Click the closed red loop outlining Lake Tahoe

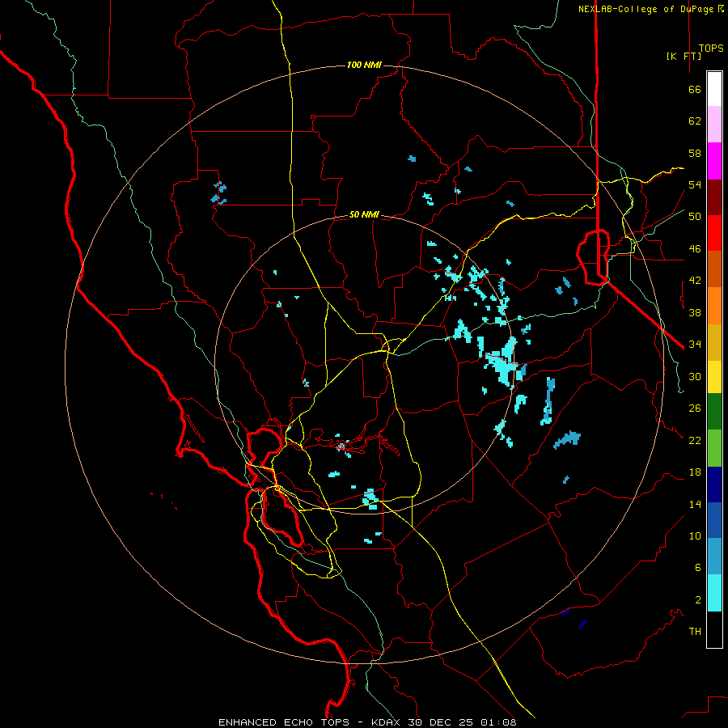click(593, 256)
